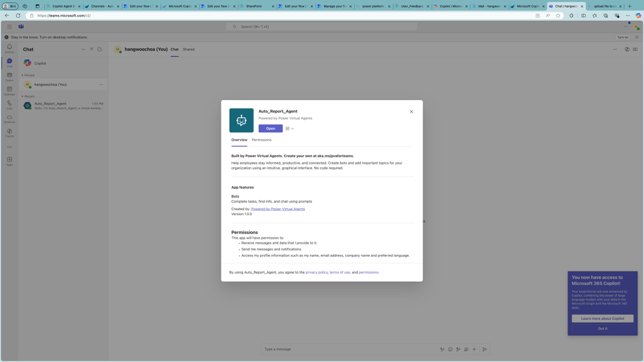Open the permissions link at dialog bottom
This screenshot has width=644, height=362.
[369, 273]
